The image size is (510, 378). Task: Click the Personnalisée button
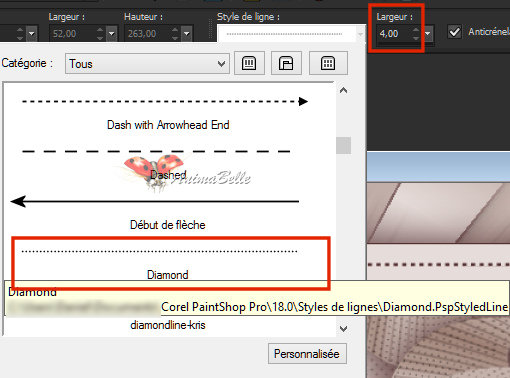coord(307,354)
